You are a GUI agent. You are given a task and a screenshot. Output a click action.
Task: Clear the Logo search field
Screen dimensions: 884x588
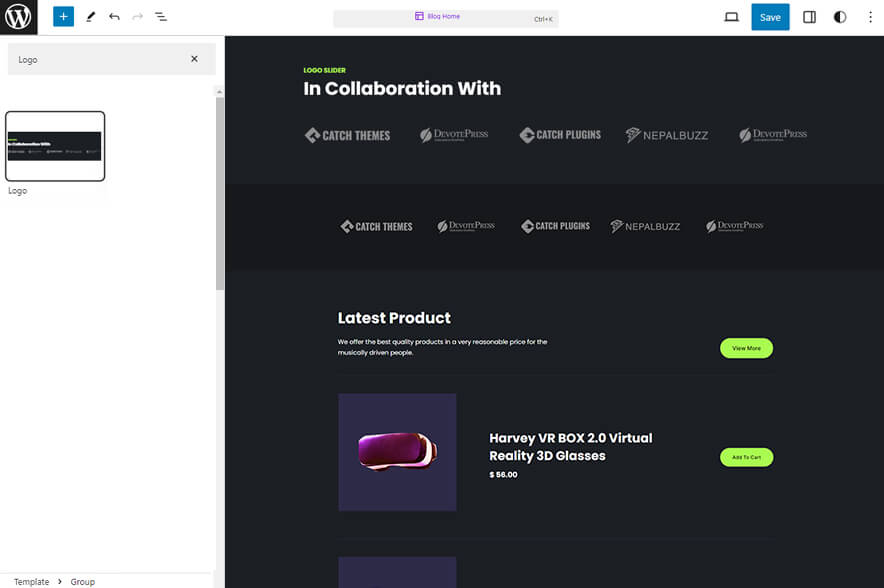195,59
